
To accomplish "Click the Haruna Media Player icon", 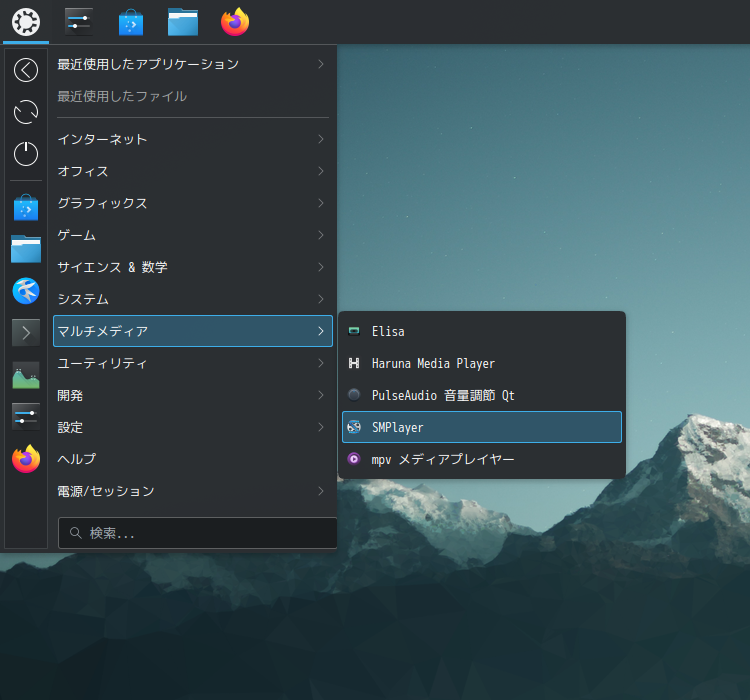I will coord(354,363).
